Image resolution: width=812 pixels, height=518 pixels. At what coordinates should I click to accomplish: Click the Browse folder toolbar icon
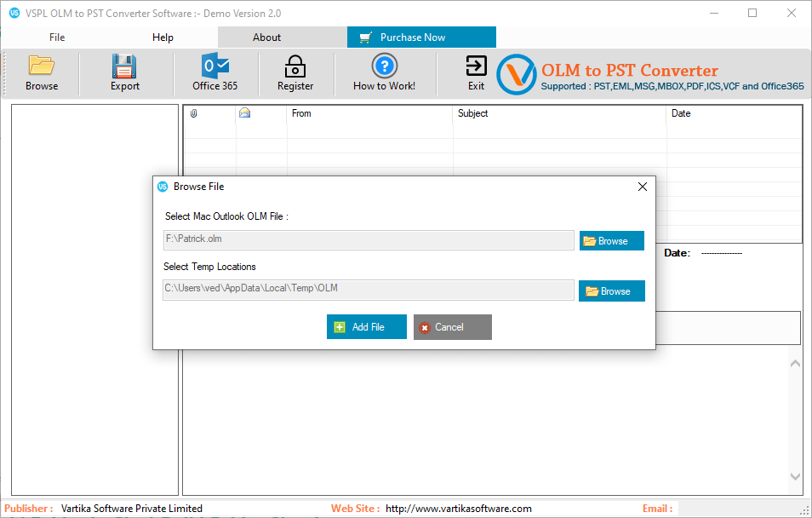tap(42, 66)
